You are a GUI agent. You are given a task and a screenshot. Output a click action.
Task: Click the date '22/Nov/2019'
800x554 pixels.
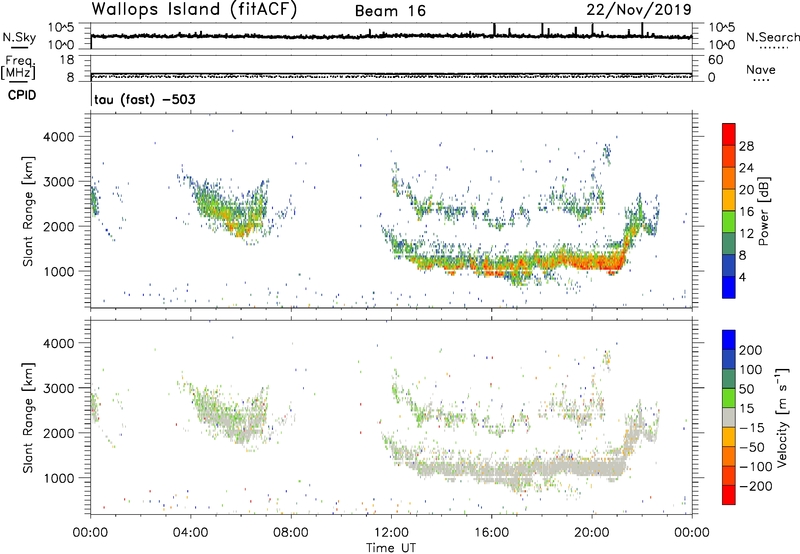click(x=639, y=9)
